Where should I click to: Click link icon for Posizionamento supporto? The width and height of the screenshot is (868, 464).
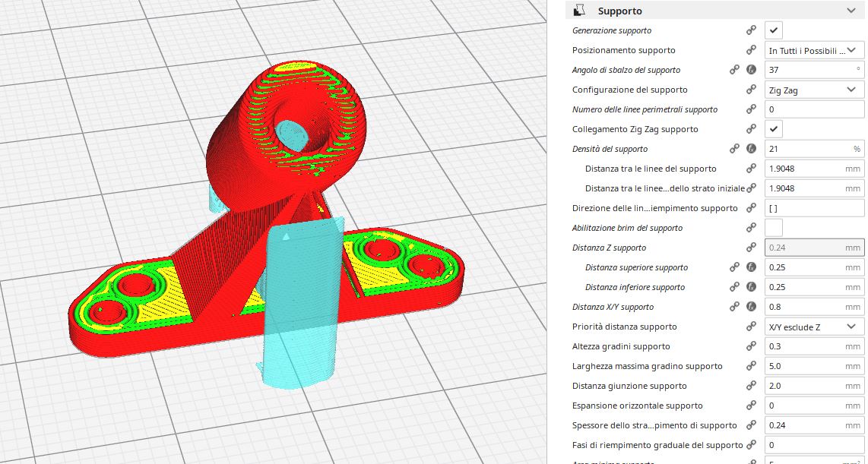click(751, 50)
